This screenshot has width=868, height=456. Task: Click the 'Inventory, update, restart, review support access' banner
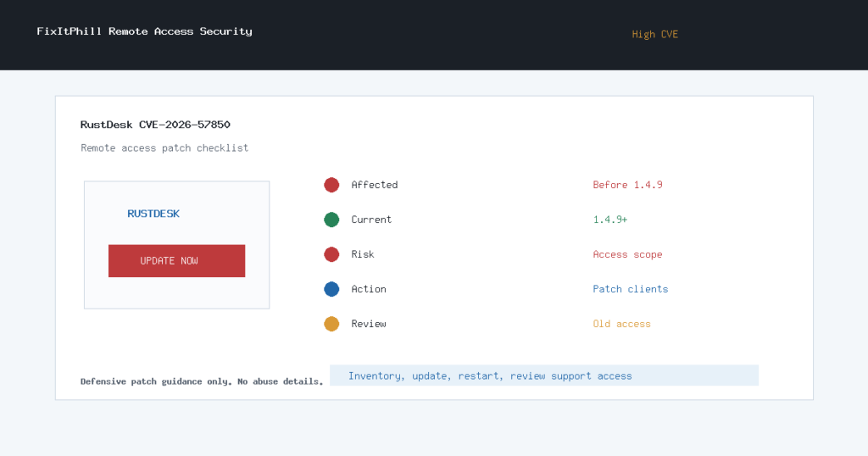point(544,375)
